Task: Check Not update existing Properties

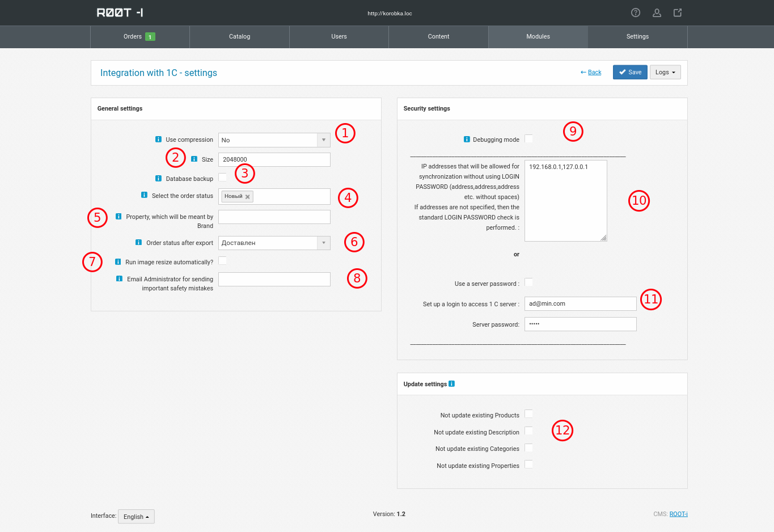Action: [528, 464]
